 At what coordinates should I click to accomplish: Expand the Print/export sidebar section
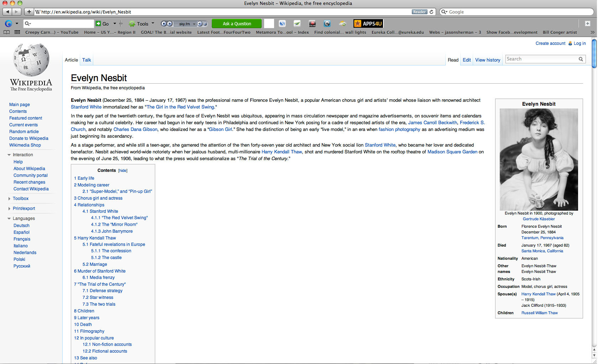tap(23, 209)
